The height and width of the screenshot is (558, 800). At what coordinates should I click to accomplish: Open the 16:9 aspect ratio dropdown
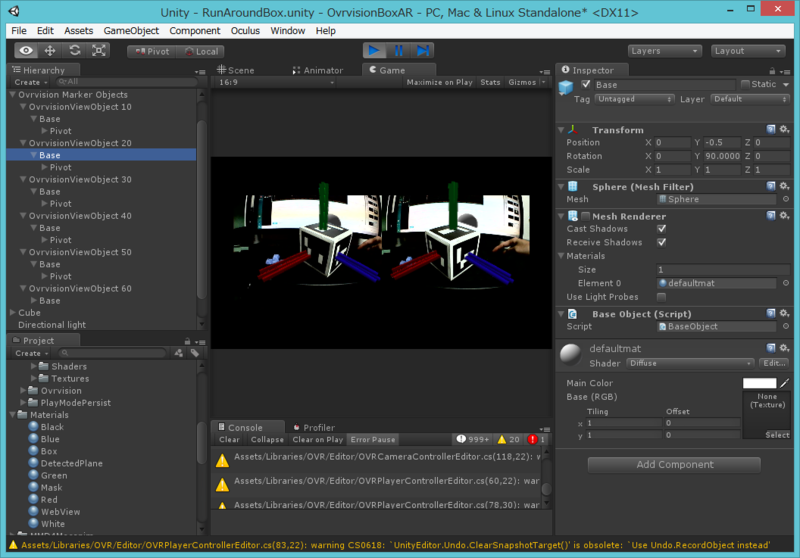tap(276, 82)
